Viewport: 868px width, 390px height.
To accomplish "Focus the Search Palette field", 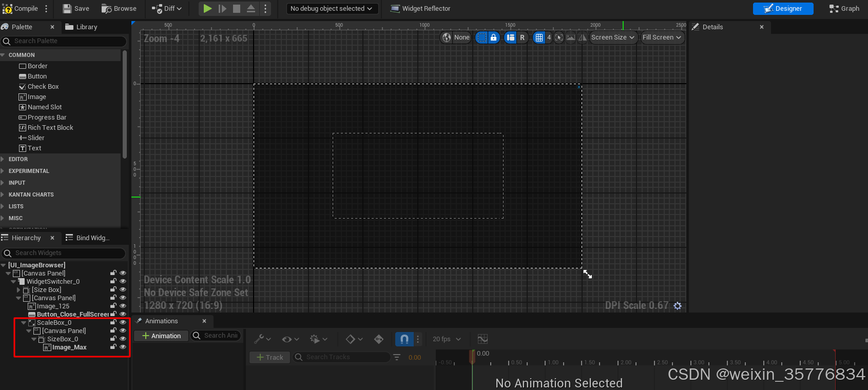I will coord(64,41).
